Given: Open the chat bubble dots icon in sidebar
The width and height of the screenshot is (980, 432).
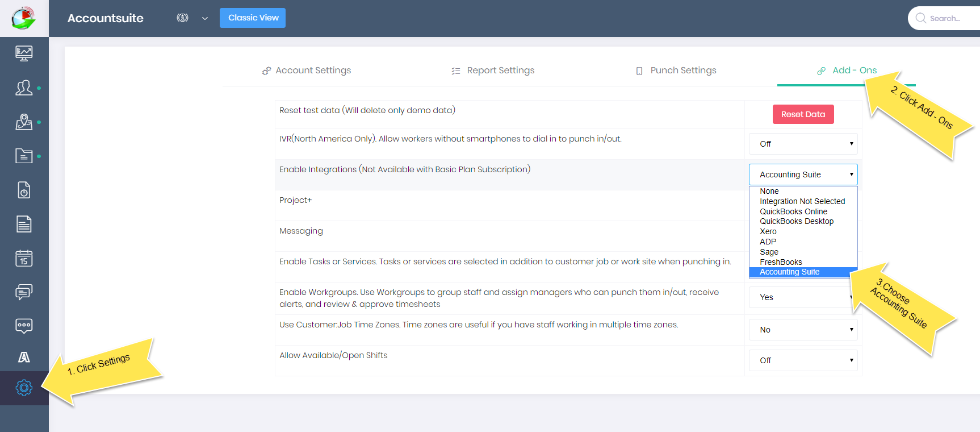Looking at the screenshot, I should tap(24, 326).
